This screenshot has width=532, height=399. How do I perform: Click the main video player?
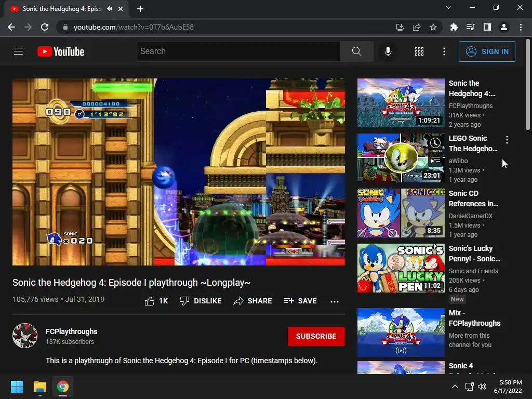point(179,172)
